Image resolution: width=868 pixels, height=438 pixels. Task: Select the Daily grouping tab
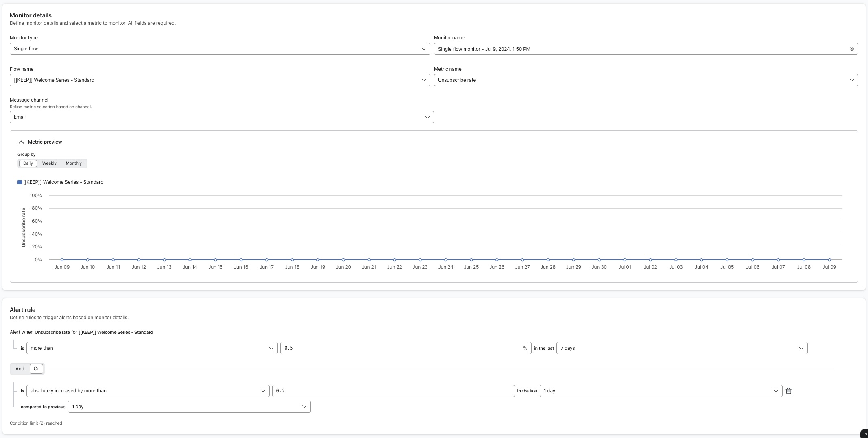(28, 163)
